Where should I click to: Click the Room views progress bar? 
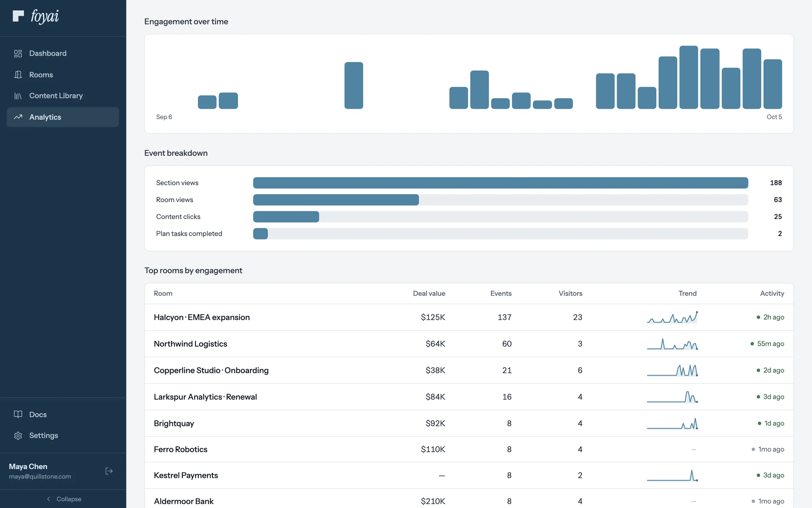coord(500,200)
